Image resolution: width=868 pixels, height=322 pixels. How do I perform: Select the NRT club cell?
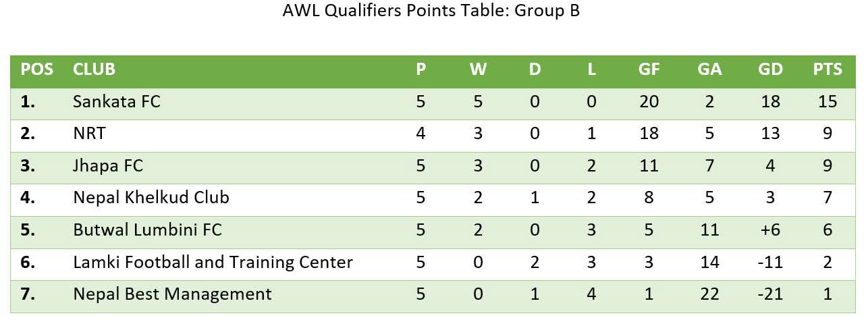click(x=89, y=134)
